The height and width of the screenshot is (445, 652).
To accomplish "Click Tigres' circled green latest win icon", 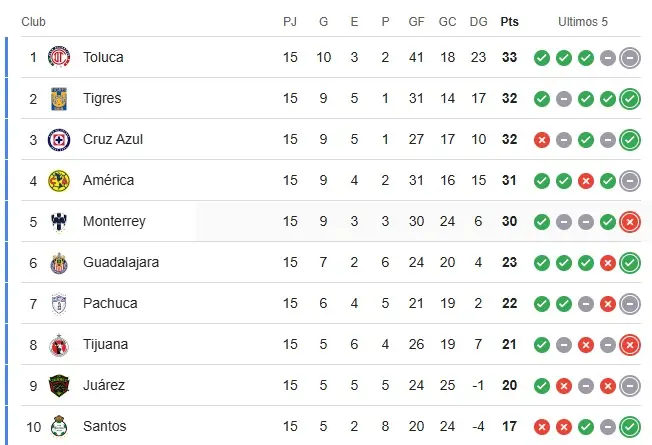I will click(x=630, y=98).
